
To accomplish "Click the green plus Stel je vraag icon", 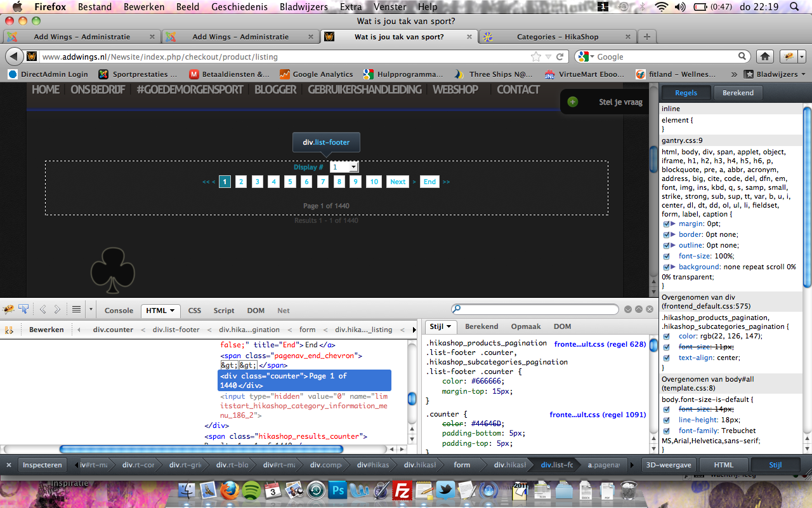I will click(573, 102).
